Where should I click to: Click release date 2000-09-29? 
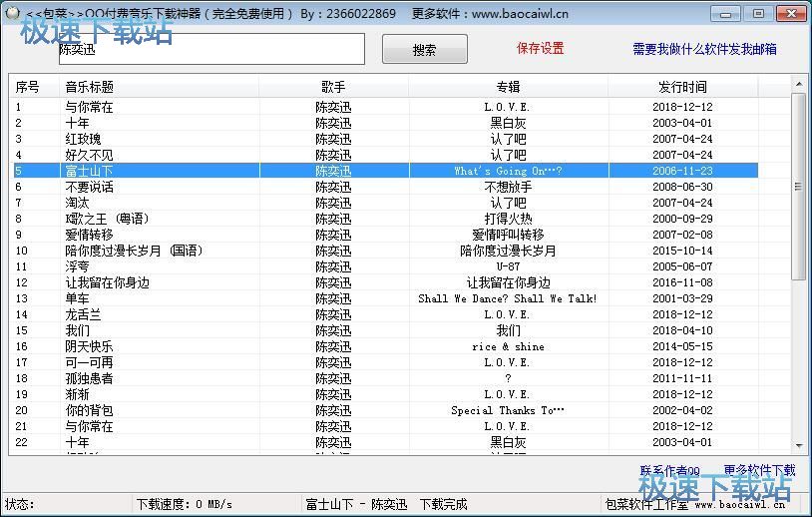click(x=682, y=220)
